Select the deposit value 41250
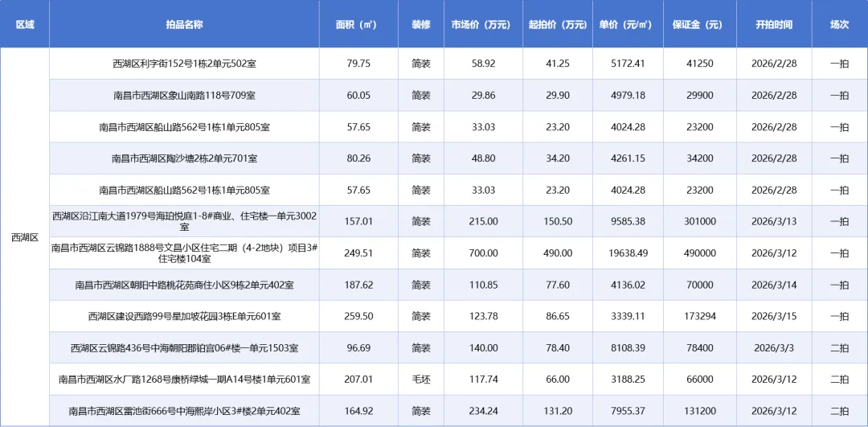 700,64
